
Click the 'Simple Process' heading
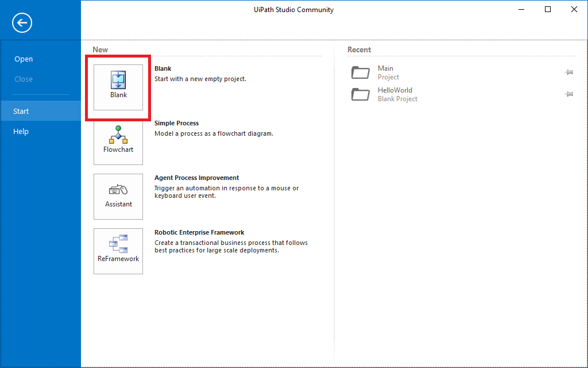[x=177, y=123]
